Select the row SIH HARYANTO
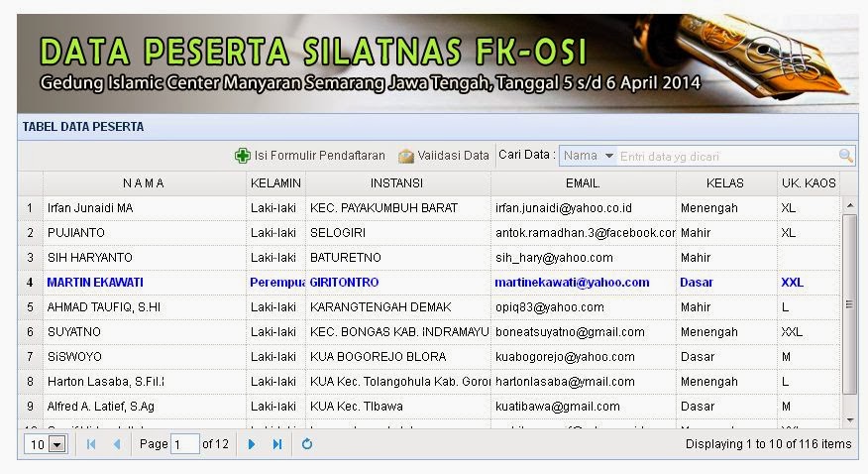This screenshot has width=868, height=474. [429, 258]
